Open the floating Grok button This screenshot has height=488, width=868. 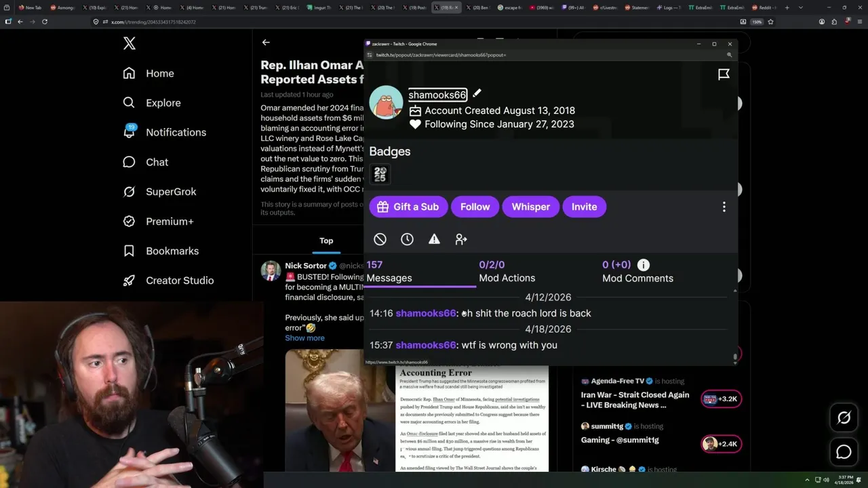tap(844, 418)
